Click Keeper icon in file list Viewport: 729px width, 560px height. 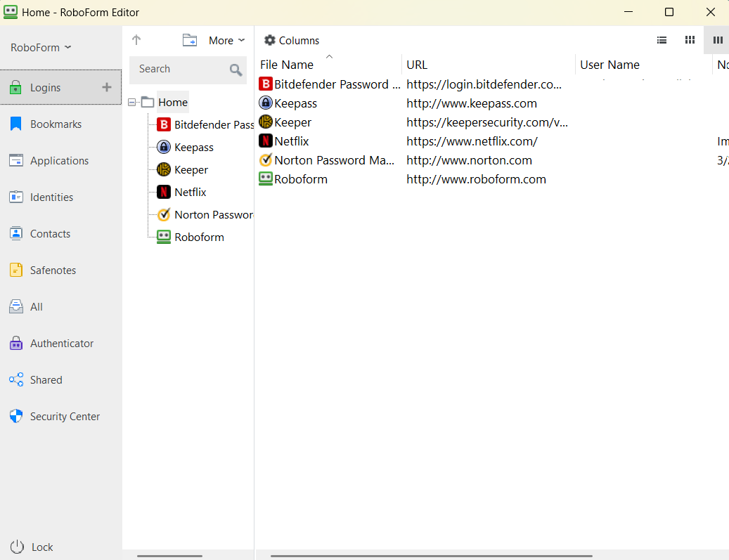point(266,122)
